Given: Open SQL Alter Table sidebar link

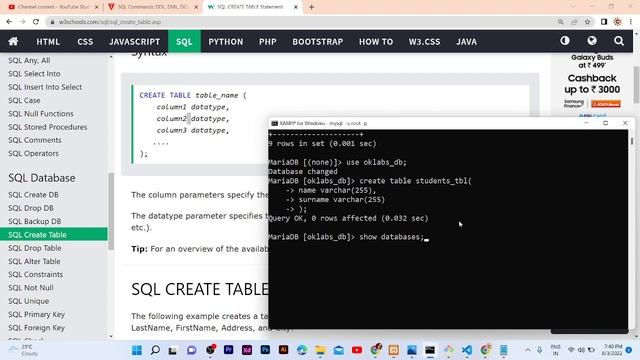Looking at the screenshot, I should 34,261.
